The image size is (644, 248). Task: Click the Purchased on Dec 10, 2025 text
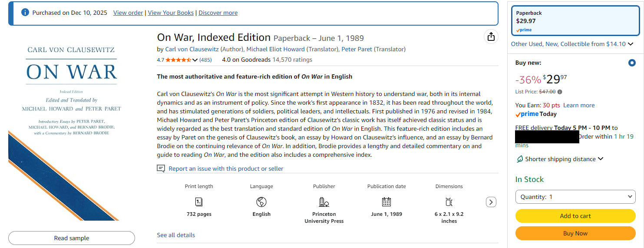pyautogui.click(x=70, y=13)
